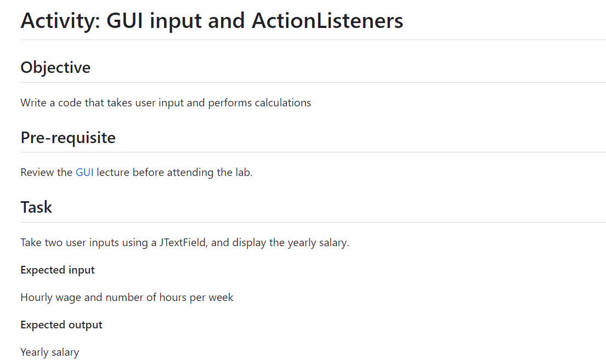The image size is (606, 364).
Task: Select the Objective section heading
Action: click(x=55, y=67)
